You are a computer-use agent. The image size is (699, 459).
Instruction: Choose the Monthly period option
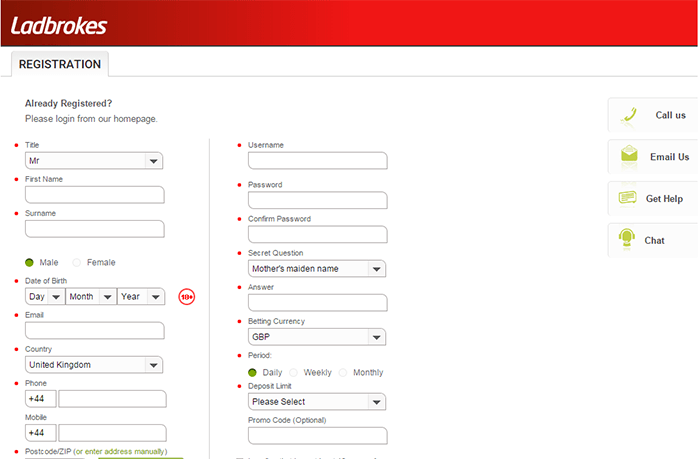tap(343, 373)
